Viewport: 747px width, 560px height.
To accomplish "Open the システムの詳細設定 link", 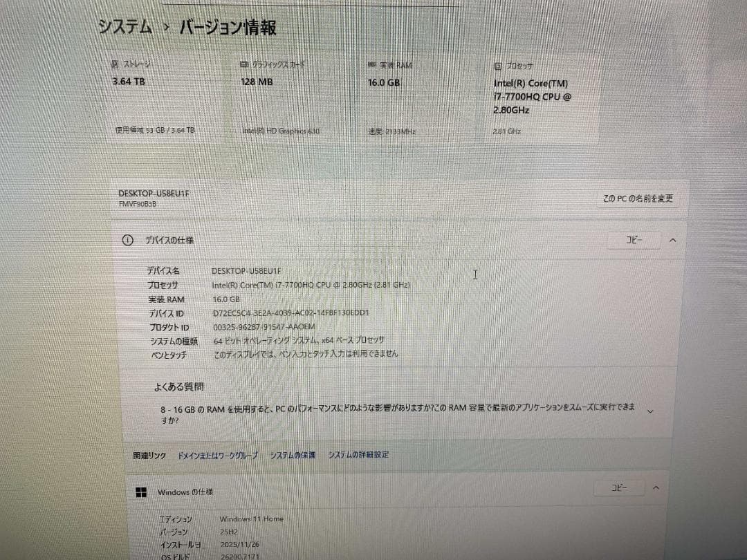I will pos(358,455).
